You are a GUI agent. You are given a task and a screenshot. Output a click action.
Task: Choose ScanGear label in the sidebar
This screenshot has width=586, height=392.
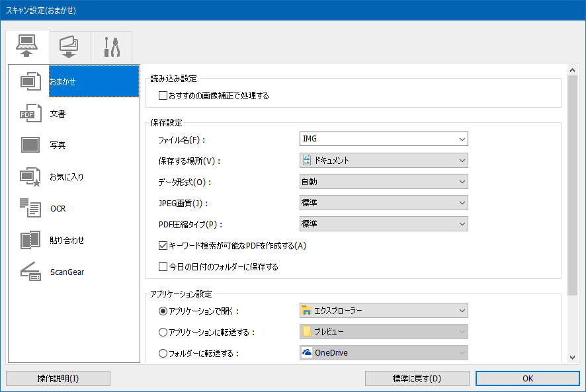(x=67, y=272)
